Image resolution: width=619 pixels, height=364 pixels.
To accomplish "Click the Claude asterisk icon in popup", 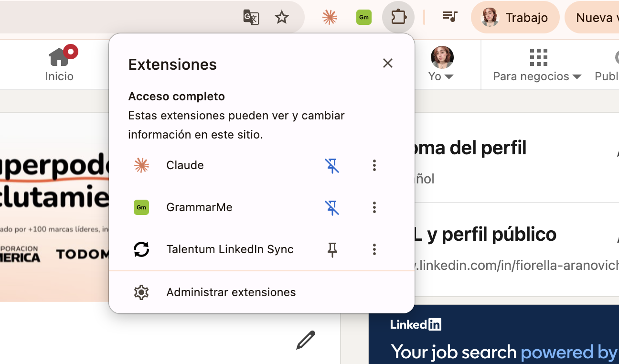I will tap(141, 165).
